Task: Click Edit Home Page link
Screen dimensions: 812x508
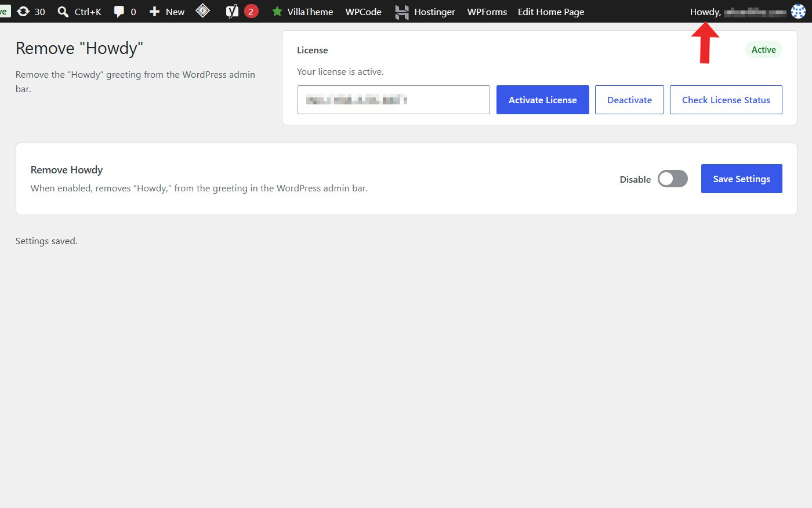Action: tap(551, 12)
